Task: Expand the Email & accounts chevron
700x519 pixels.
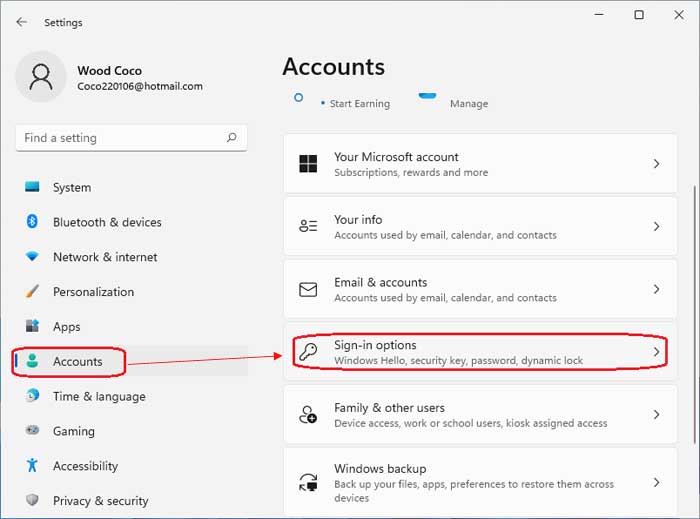Action: 656,289
